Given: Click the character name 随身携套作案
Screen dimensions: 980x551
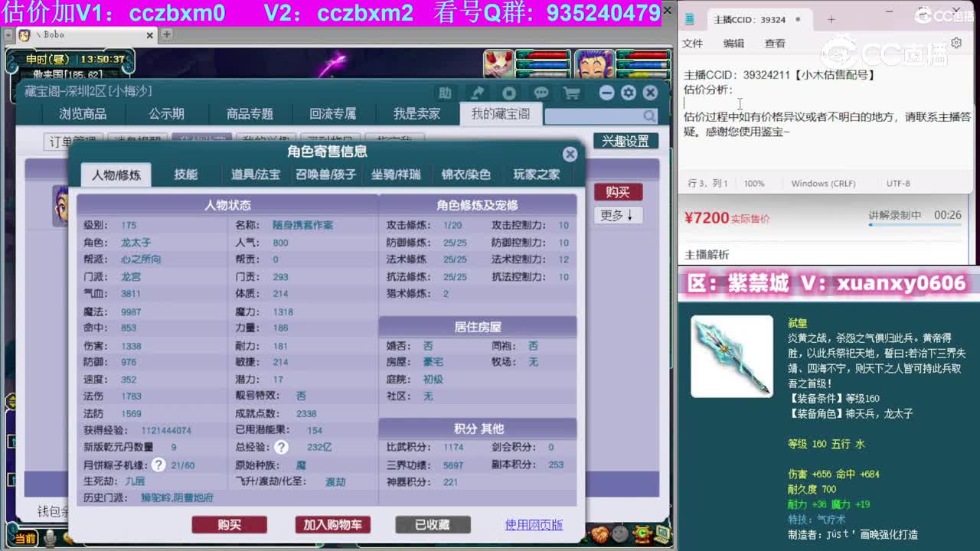Looking at the screenshot, I should tap(302, 225).
